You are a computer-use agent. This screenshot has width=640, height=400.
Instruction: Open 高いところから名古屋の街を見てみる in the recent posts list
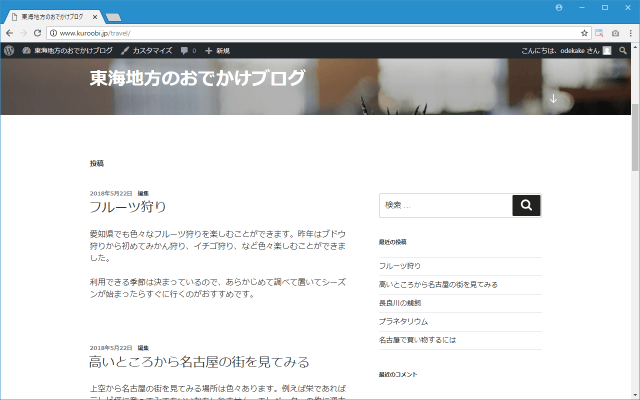[x=438, y=284]
